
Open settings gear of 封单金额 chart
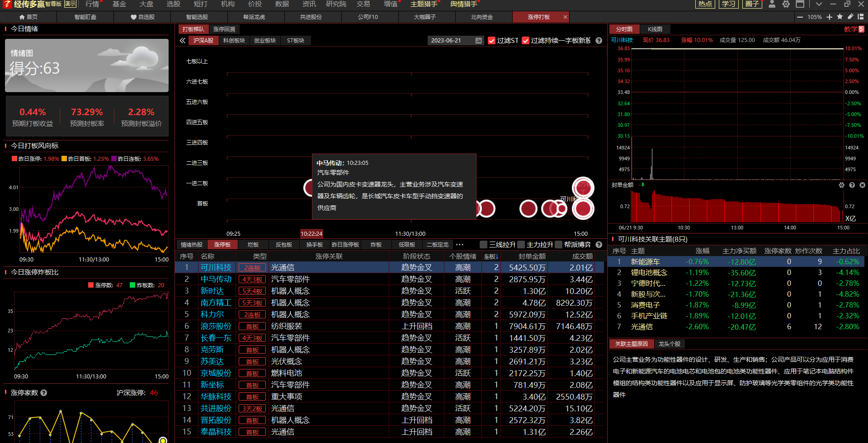pyautogui.click(x=841, y=185)
